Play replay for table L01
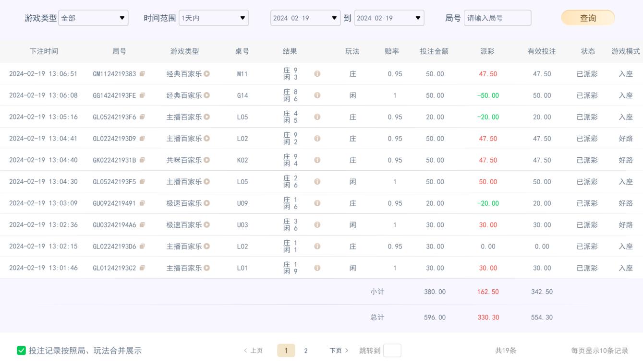643x364 pixels. pos(207,268)
